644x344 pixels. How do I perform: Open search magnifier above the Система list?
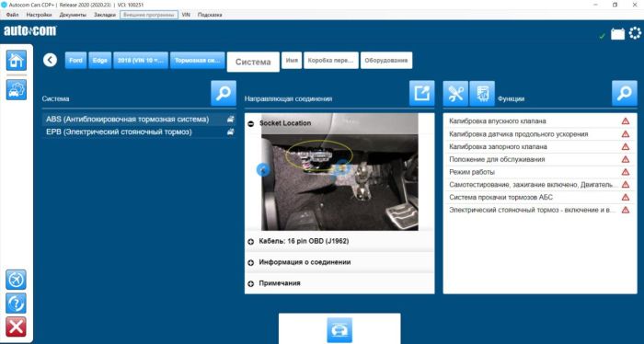pyautogui.click(x=224, y=93)
